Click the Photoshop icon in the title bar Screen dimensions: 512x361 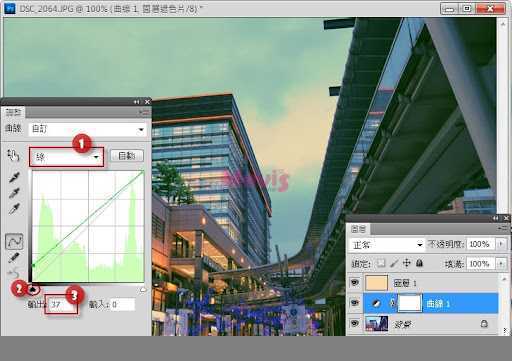[10, 8]
